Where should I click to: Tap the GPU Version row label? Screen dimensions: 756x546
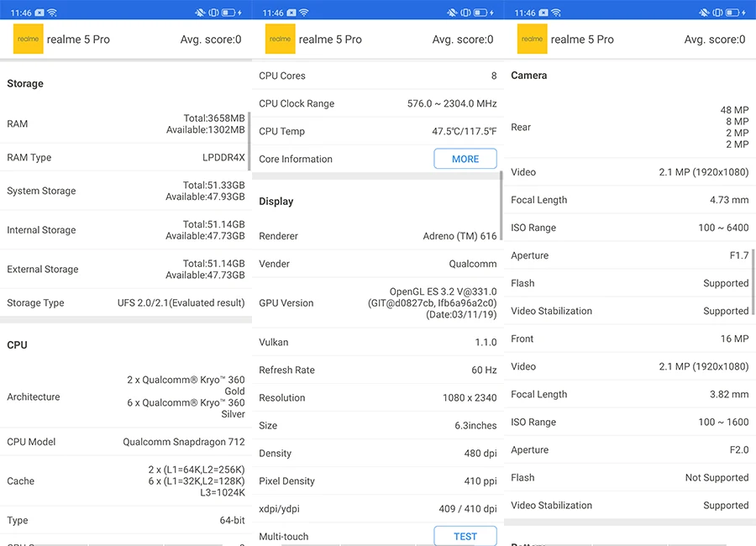286,303
